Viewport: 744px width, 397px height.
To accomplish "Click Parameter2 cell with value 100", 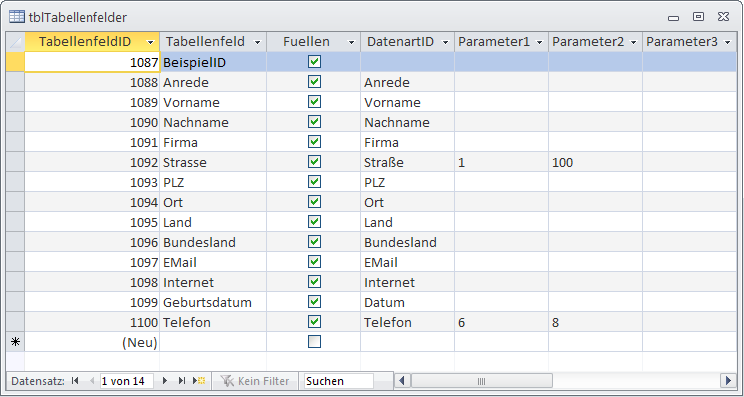I will tap(595, 162).
